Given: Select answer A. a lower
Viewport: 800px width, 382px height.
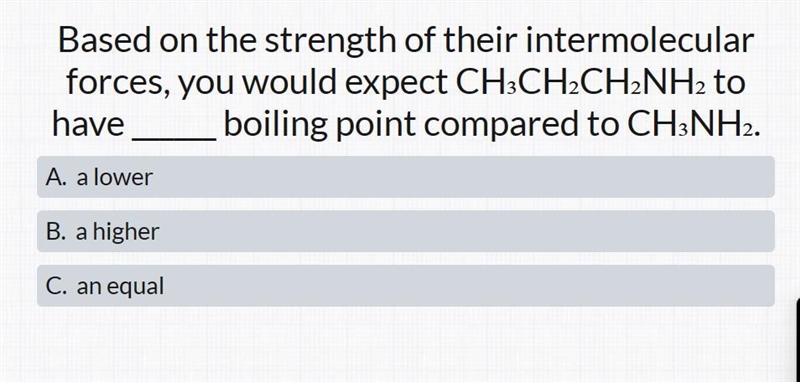Looking at the screenshot, I should click(406, 177).
